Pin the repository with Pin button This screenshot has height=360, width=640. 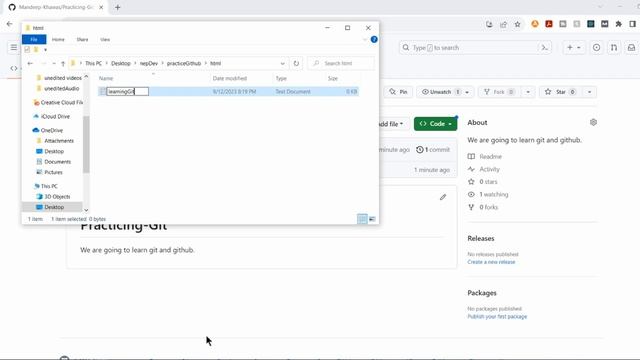398,92
